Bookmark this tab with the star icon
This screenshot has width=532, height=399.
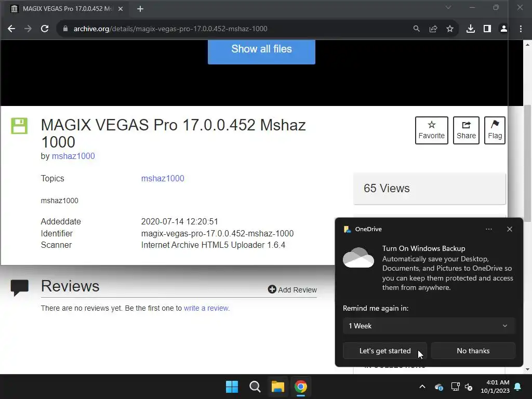tap(450, 29)
